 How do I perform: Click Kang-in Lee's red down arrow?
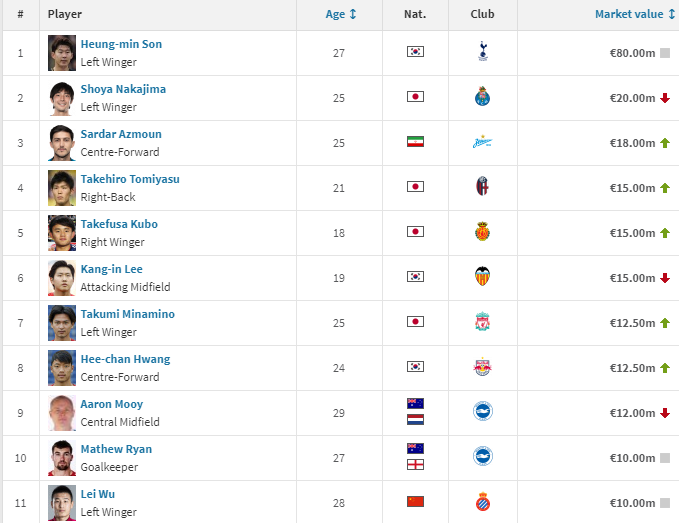tap(664, 278)
